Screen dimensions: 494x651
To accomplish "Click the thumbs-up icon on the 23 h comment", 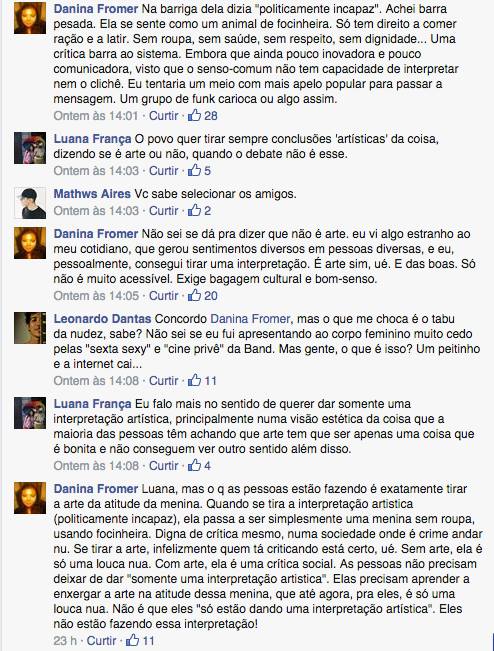I will pos(132,640).
